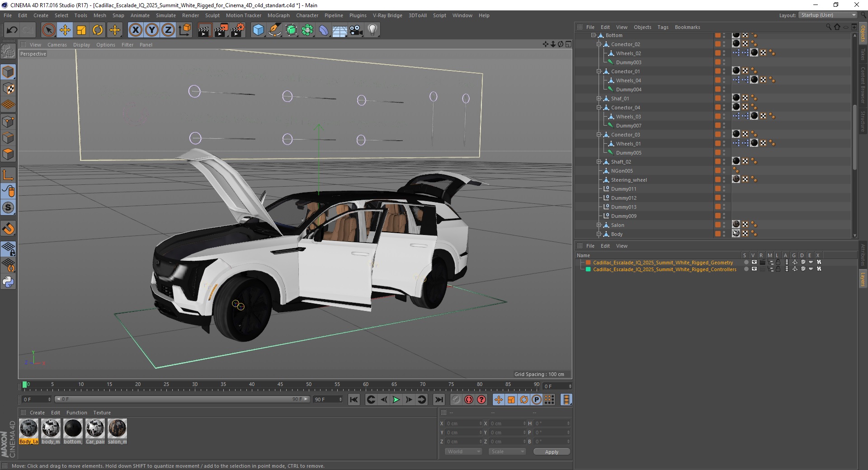Toggle the X axis lock

(135, 30)
